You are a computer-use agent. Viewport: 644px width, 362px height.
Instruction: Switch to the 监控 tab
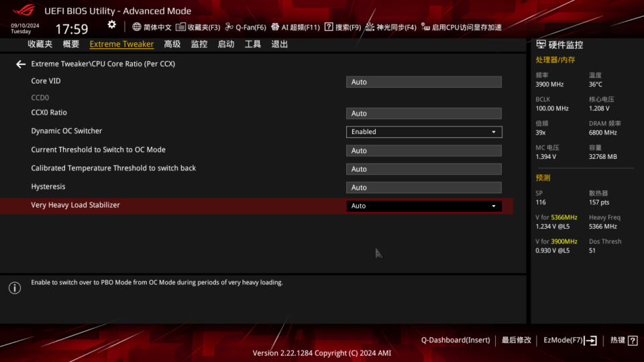click(x=199, y=44)
